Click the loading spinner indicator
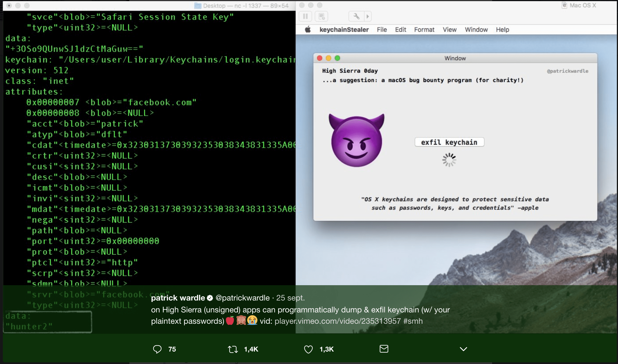This screenshot has height=364, width=618. (x=449, y=160)
